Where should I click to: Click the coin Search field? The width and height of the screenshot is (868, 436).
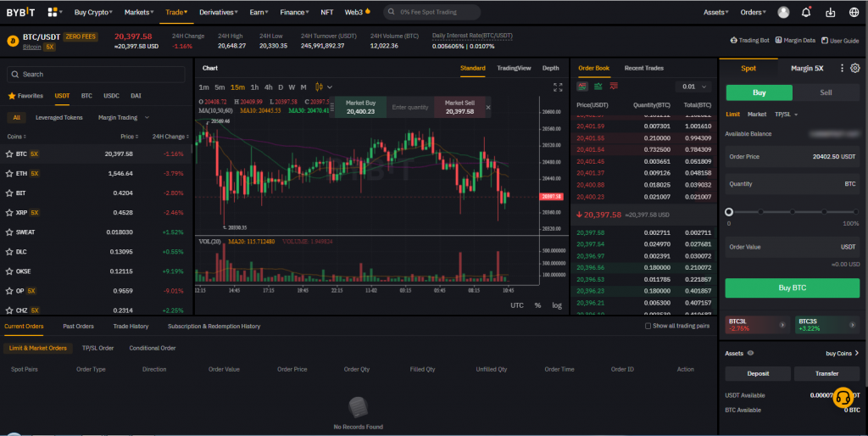pyautogui.click(x=96, y=75)
